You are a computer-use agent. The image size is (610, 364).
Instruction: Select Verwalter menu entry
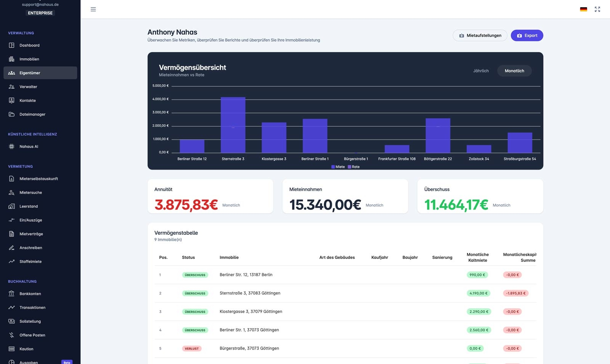tap(40, 87)
